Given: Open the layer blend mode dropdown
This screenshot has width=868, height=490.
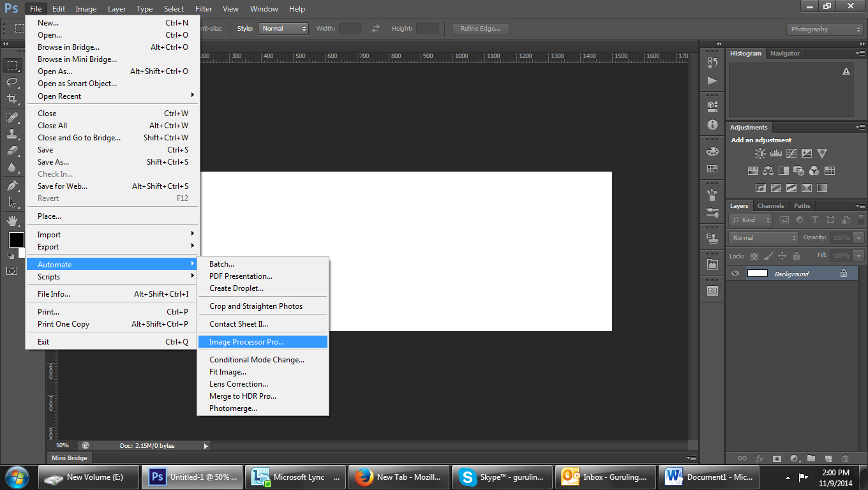Looking at the screenshot, I should [x=763, y=238].
